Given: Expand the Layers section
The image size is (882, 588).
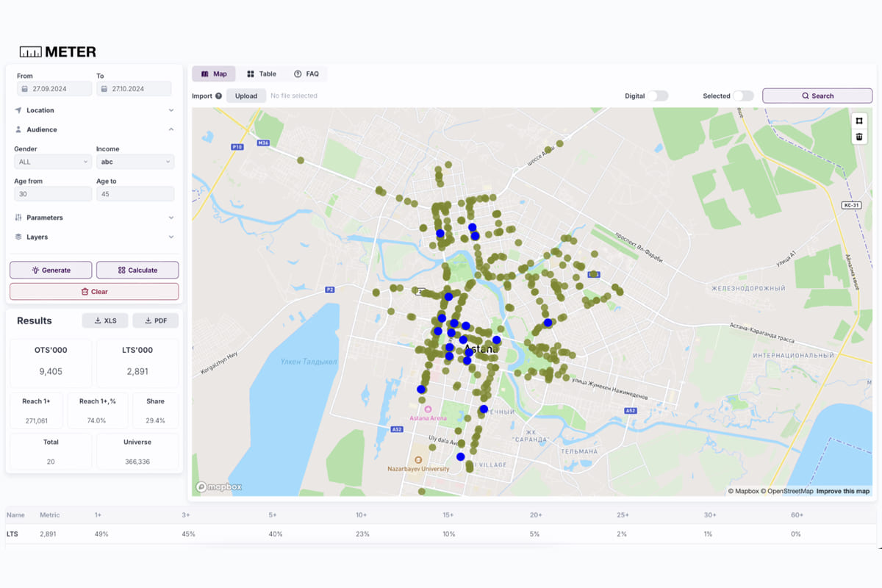Looking at the screenshot, I should (x=94, y=237).
